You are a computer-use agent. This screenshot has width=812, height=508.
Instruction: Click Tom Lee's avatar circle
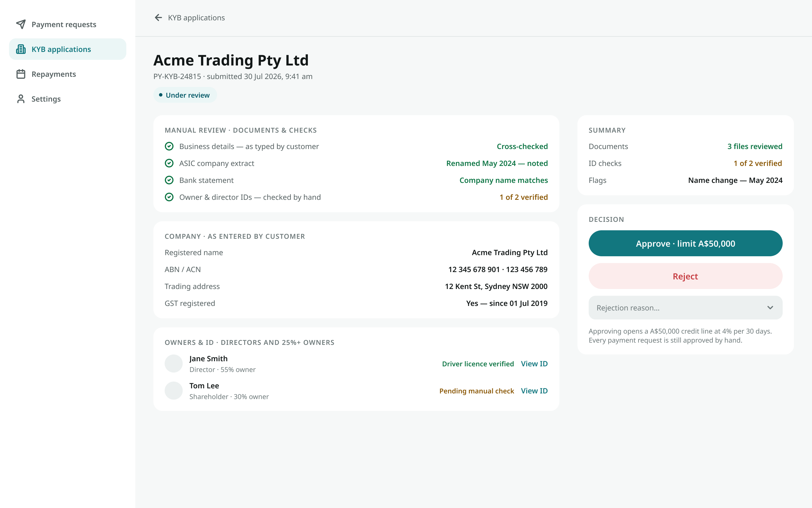[173, 390]
